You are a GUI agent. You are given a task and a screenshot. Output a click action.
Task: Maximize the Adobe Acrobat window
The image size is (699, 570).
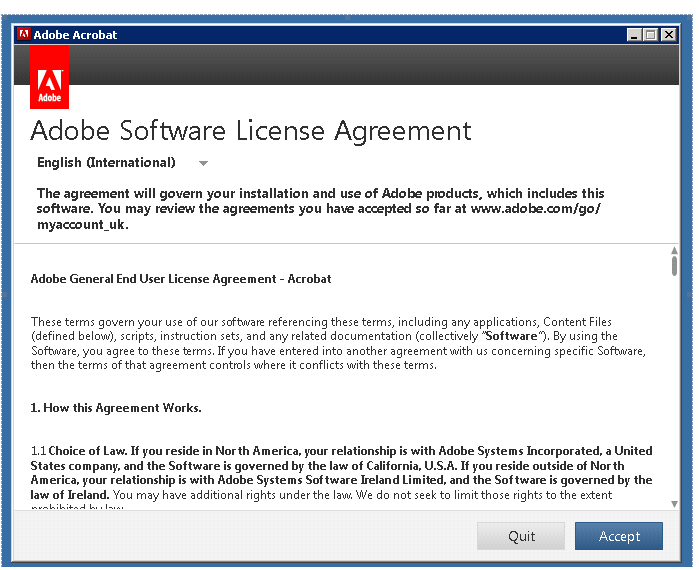651,35
